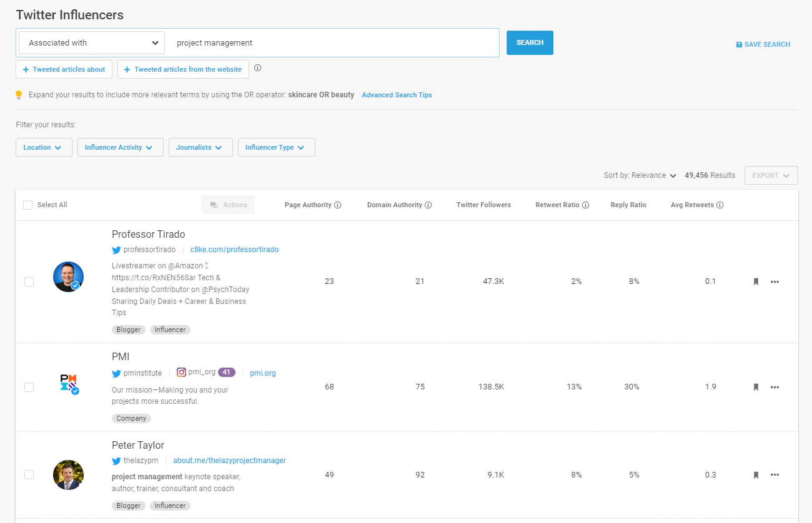This screenshot has width=812, height=523.
Task: Click the Actions button
Action: (228, 205)
